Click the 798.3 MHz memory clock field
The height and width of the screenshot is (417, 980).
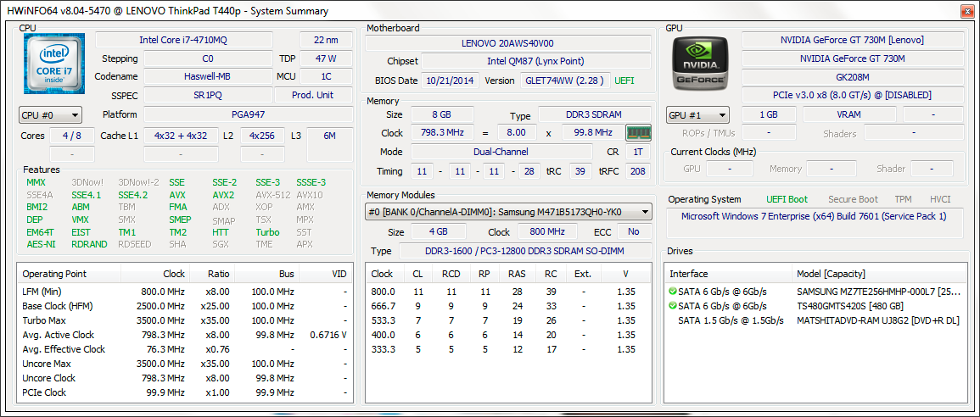point(442,133)
